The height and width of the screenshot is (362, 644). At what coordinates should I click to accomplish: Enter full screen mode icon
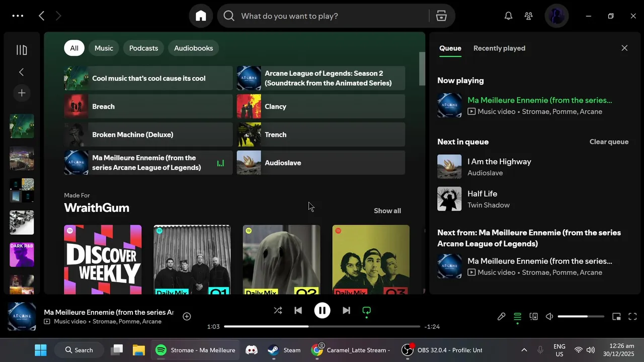(x=632, y=316)
